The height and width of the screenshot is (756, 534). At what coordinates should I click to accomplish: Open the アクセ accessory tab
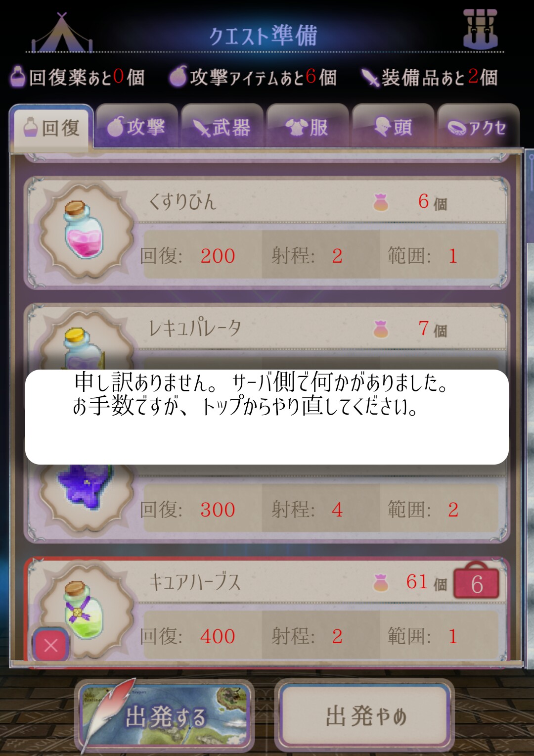click(x=478, y=127)
